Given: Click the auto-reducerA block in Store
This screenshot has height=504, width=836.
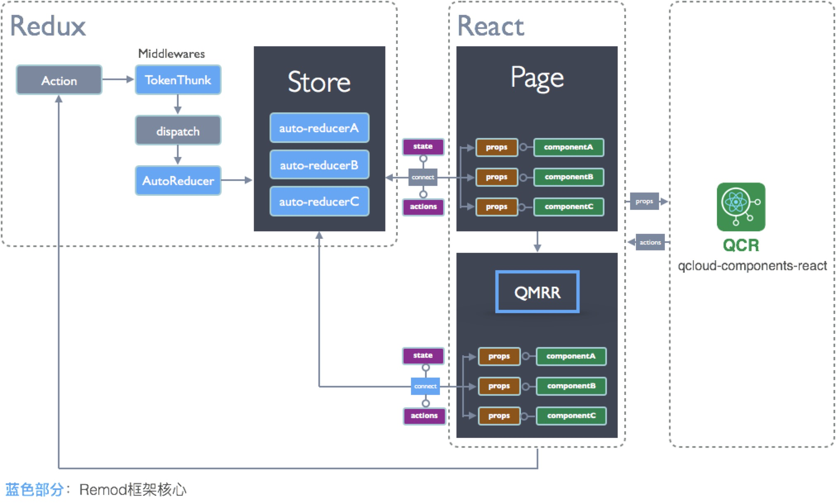Looking at the screenshot, I should point(319,128).
